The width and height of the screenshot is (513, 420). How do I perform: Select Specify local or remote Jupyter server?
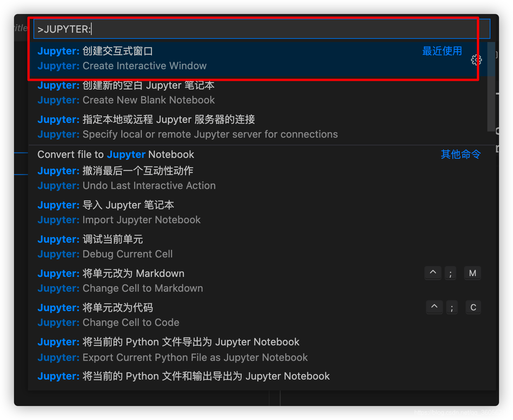point(258,127)
